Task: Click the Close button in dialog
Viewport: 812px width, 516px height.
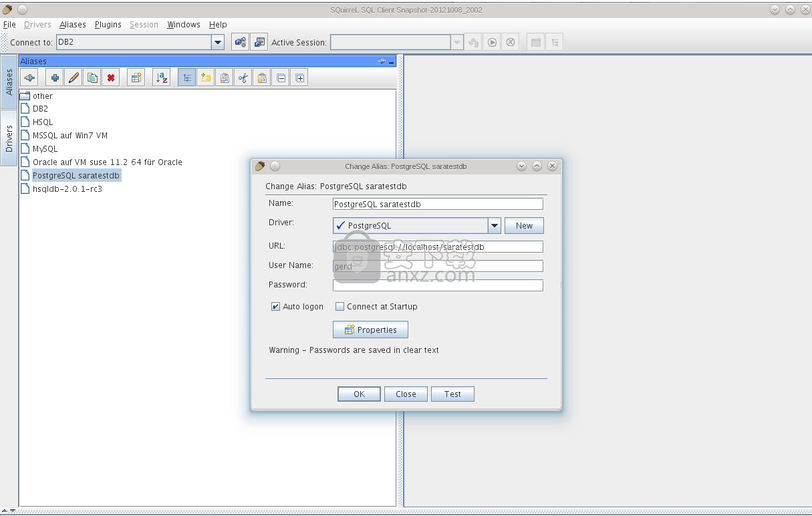Action: (406, 394)
